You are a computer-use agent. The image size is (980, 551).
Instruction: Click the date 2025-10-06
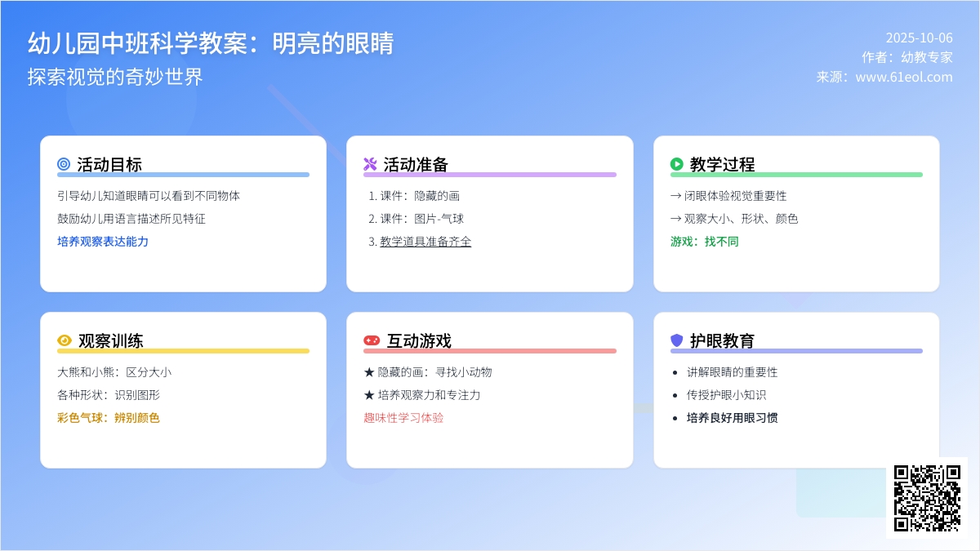pos(919,38)
